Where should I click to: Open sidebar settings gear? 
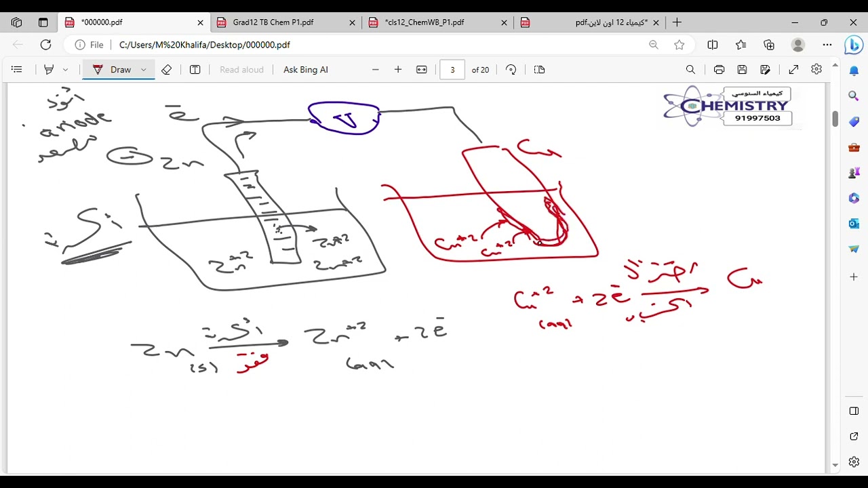[854, 462]
